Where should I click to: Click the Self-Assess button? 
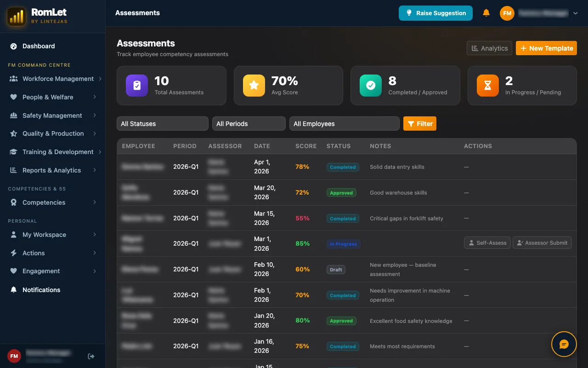tap(487, 243)
